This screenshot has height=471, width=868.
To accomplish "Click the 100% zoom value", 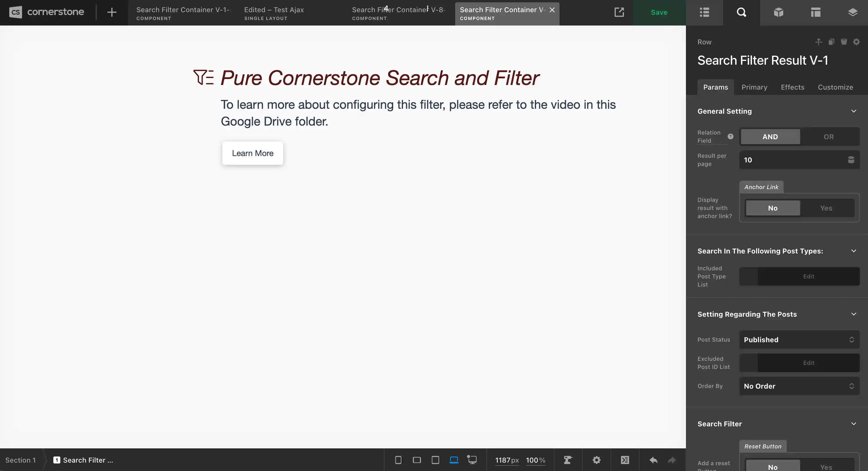I will coord(535,460).
